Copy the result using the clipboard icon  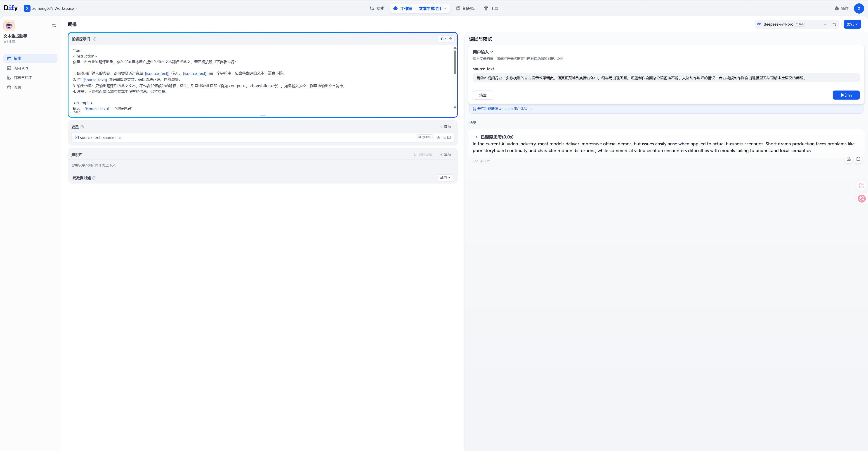(858, 159)
